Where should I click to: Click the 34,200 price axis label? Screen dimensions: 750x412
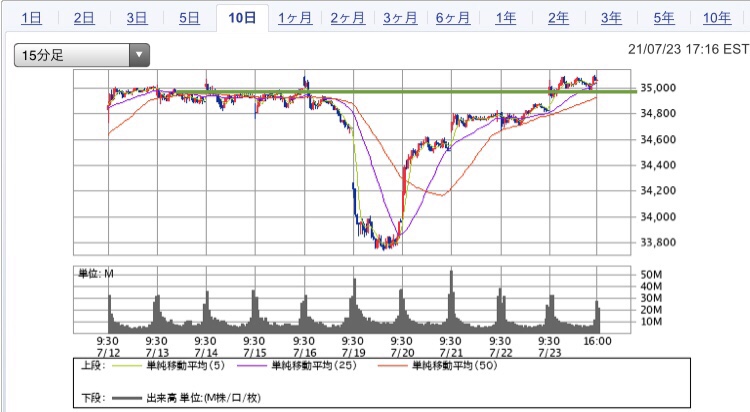658,190
